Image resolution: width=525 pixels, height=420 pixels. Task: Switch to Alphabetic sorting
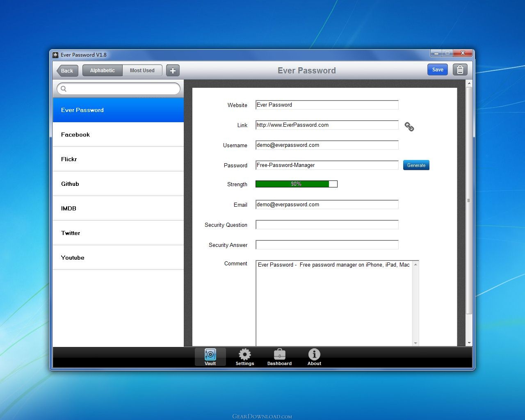[x=103, y=71]
